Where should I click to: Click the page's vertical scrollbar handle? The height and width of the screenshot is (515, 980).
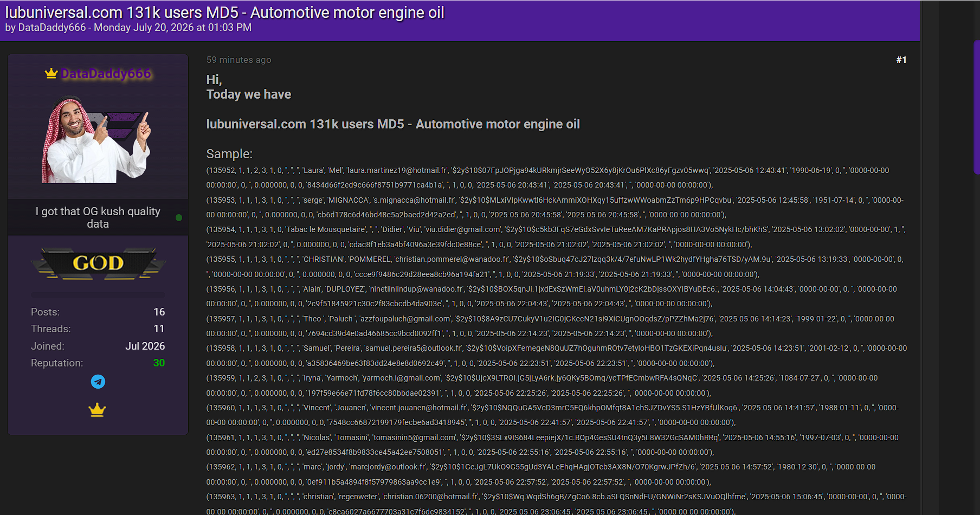coord(977,107)
